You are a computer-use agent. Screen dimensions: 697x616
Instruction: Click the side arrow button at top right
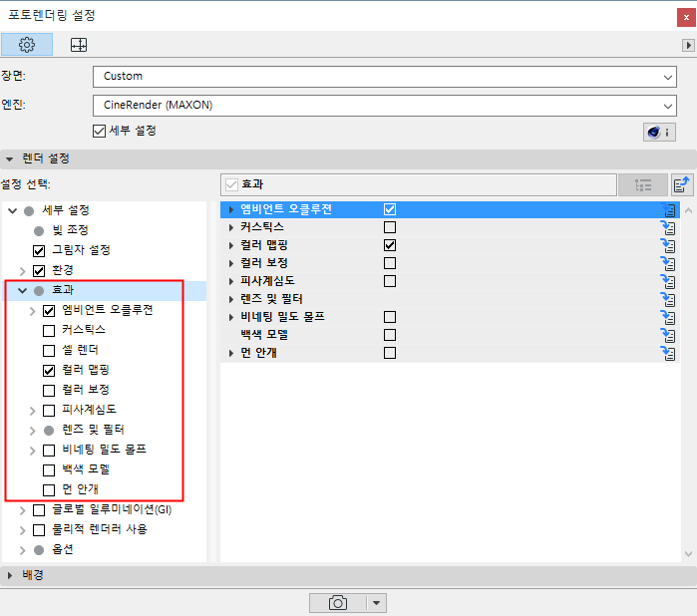point(688,45)
